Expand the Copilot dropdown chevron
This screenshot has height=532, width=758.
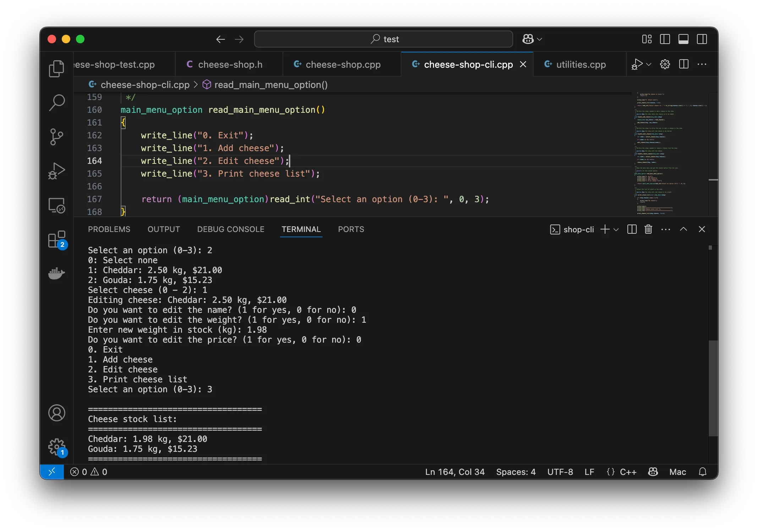click(540, 39)
